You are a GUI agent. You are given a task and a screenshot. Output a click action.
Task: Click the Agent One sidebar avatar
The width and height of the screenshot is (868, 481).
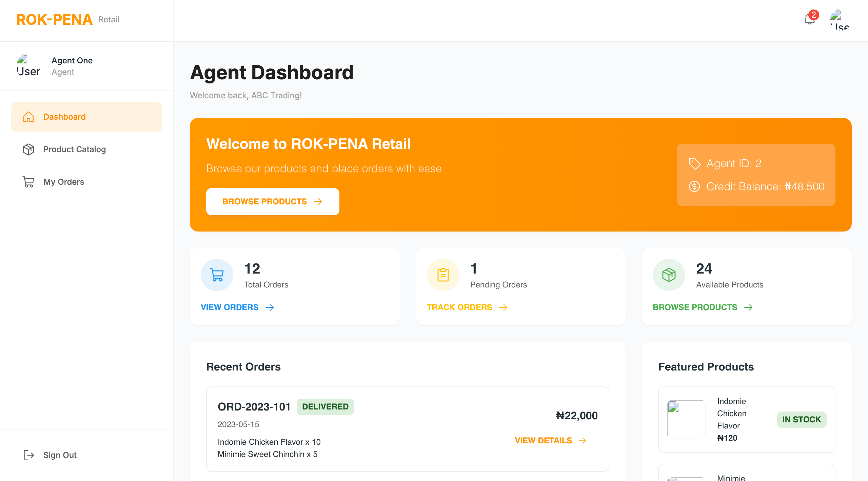(x=28, y=66)
